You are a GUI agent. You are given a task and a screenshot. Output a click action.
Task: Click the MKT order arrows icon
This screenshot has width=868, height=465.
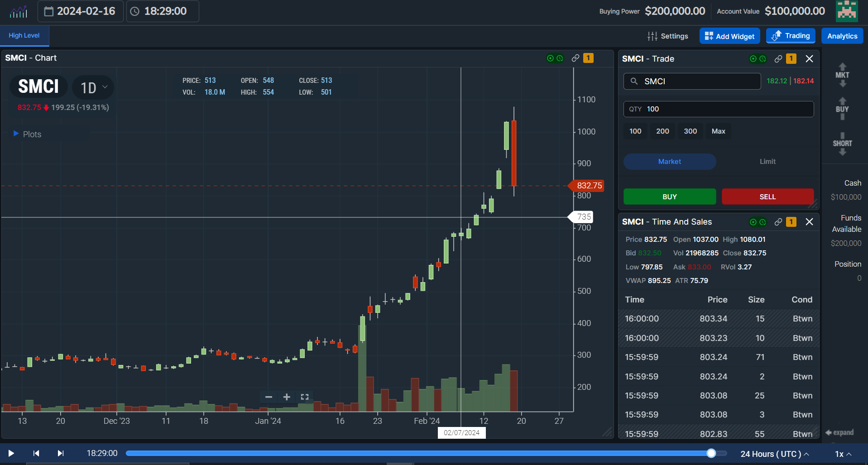pos(842,75)
